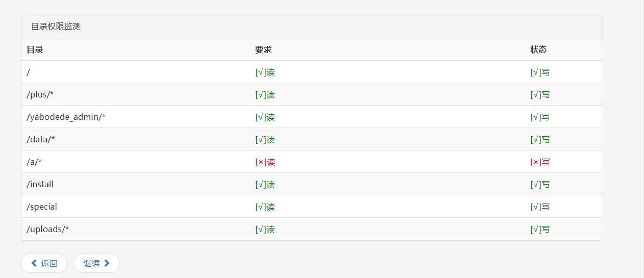Click the /install directory name
Screen dimensions: 644x278
[x=40, y=184]
